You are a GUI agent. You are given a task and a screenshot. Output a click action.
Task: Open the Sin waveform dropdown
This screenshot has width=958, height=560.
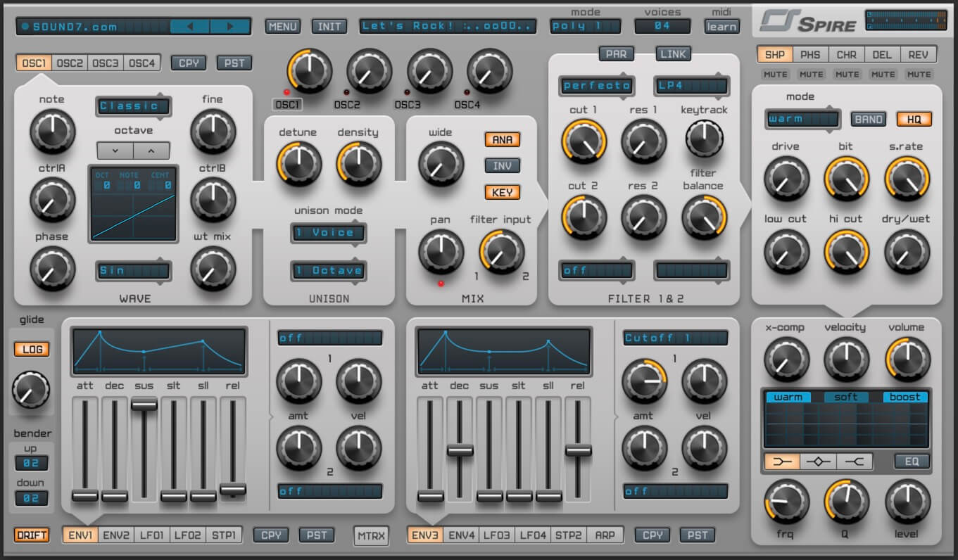coord(133,270)
